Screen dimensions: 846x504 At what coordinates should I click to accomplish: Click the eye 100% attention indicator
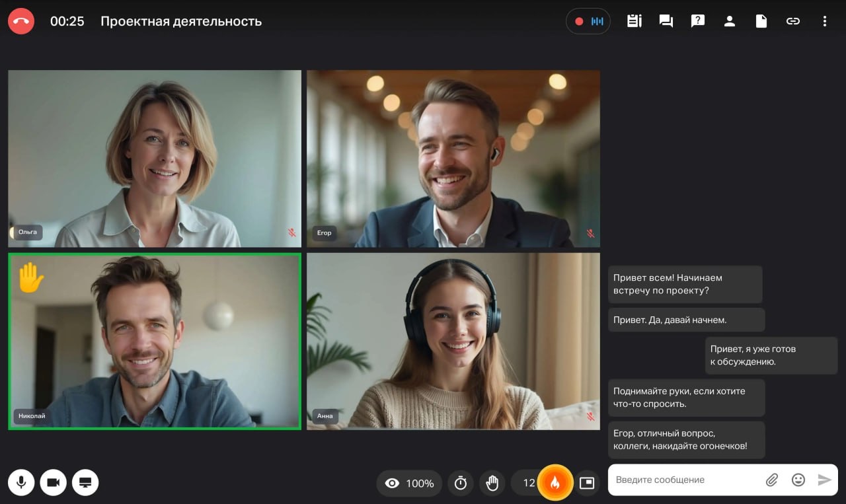[x=409, y=484]
